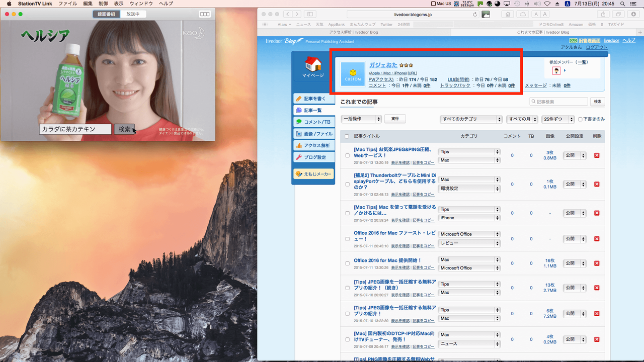Open the 公開 status dropdown for お気楽JPEG article
The image size is (644, 362).
pyautogui.click(x=575, y=156)
